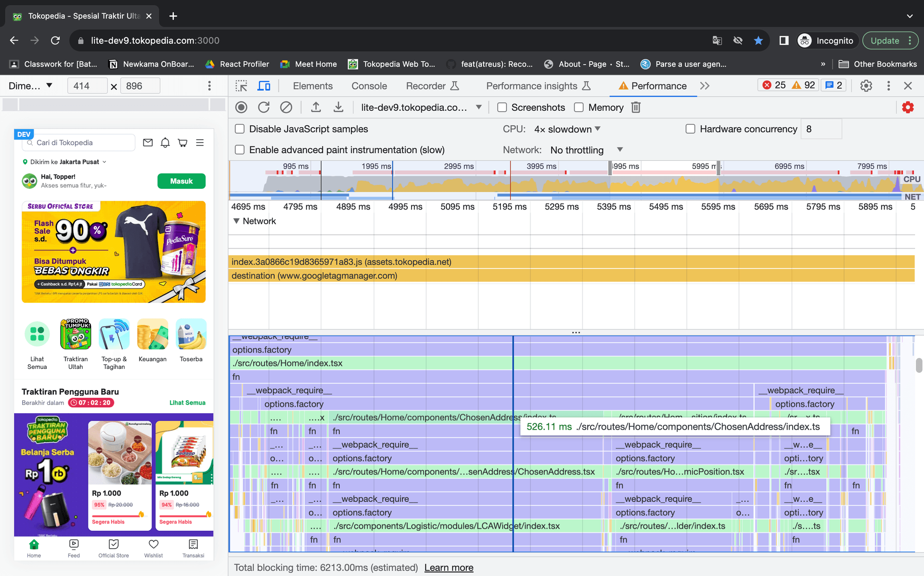Click the Hardware concurrency value field
Viewport: 924px width, 576px height.
[x=821, y=129]
